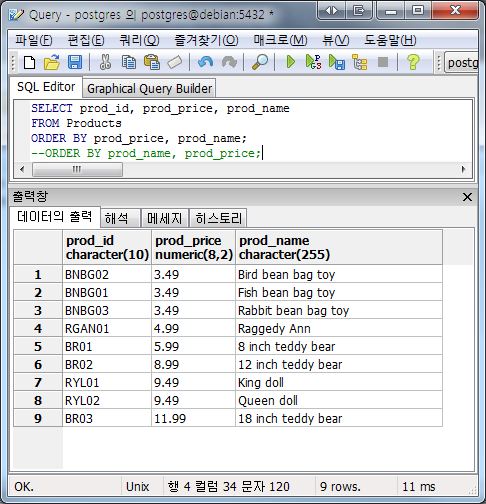The height and width of the screenshot is (504, 486).
Task: Redo the last undone edit
Action: tap(229, 62)
